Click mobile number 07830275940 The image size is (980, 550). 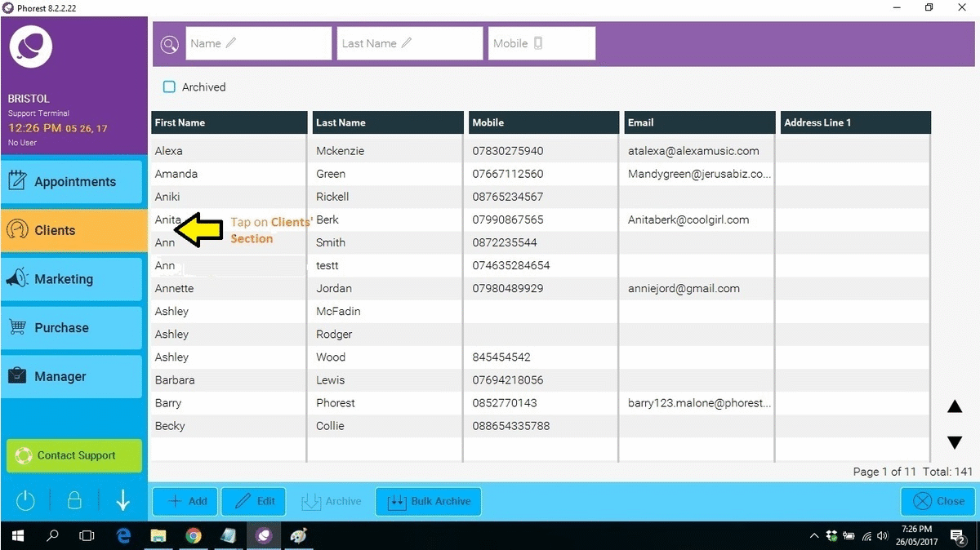tap(508, 151)
